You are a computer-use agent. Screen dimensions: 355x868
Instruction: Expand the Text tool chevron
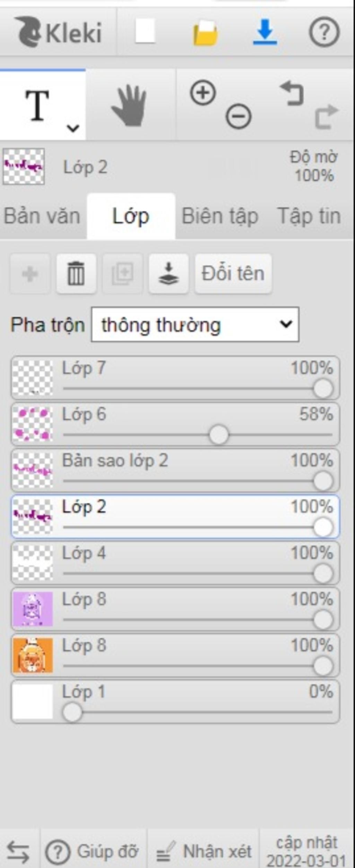coord(73,128)
